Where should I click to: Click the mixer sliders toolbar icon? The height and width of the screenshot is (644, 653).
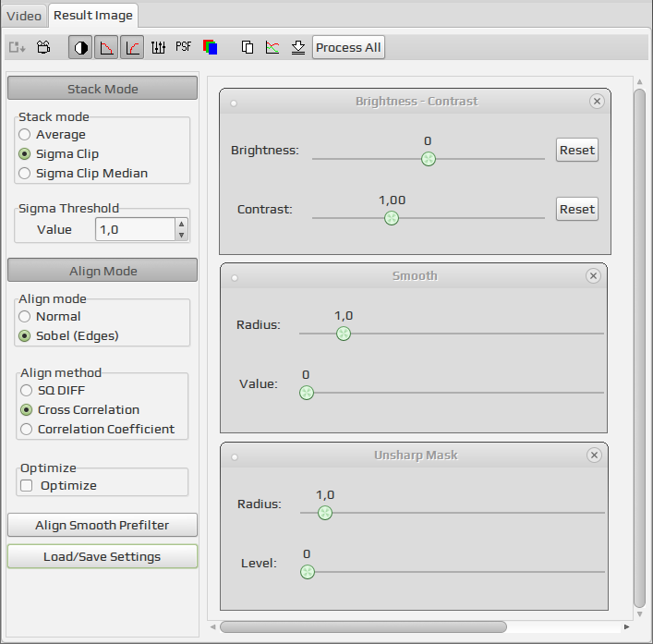(158, 47)
